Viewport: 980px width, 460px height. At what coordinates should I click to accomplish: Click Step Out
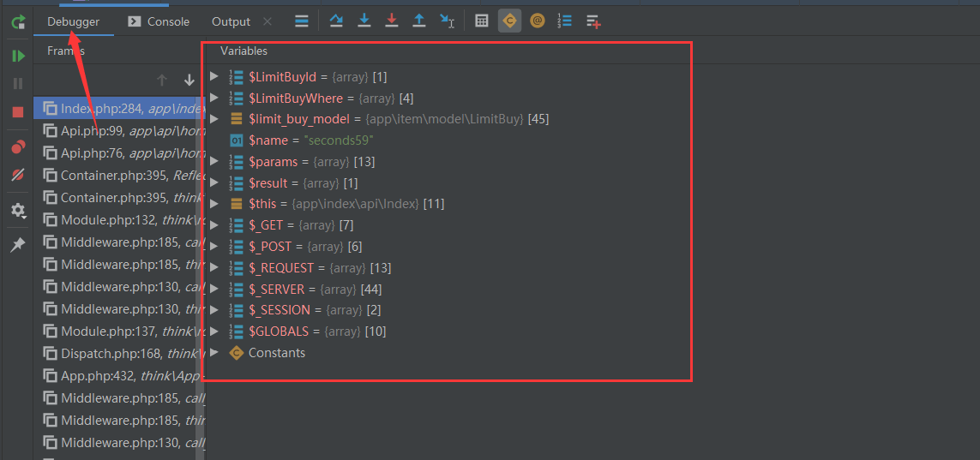pyautogui.click(x=419, y=21)
